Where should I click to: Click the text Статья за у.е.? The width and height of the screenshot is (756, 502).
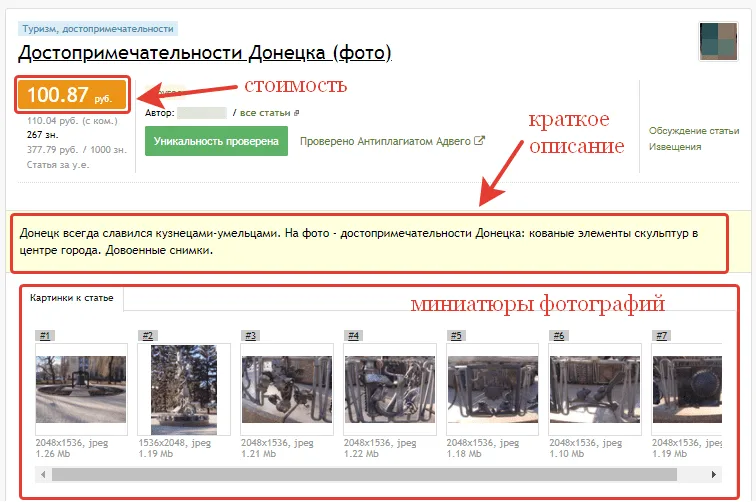(x=58, y=165)
